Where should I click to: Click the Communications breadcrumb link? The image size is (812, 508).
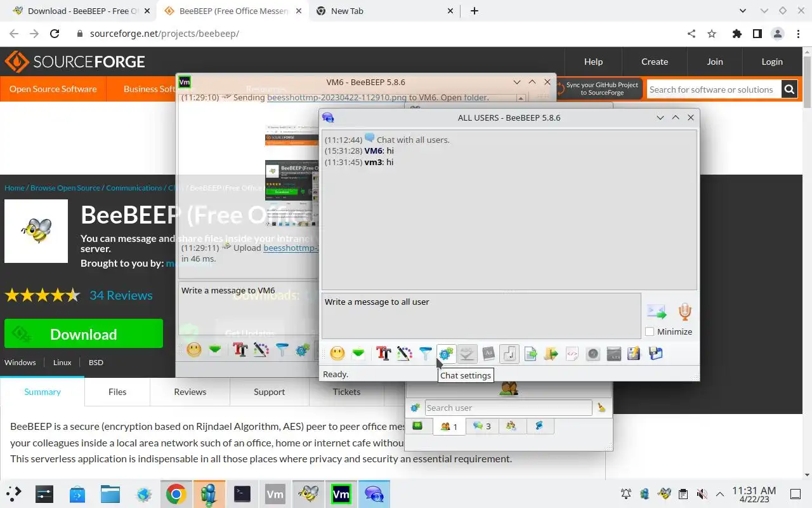tap(134, 188)
